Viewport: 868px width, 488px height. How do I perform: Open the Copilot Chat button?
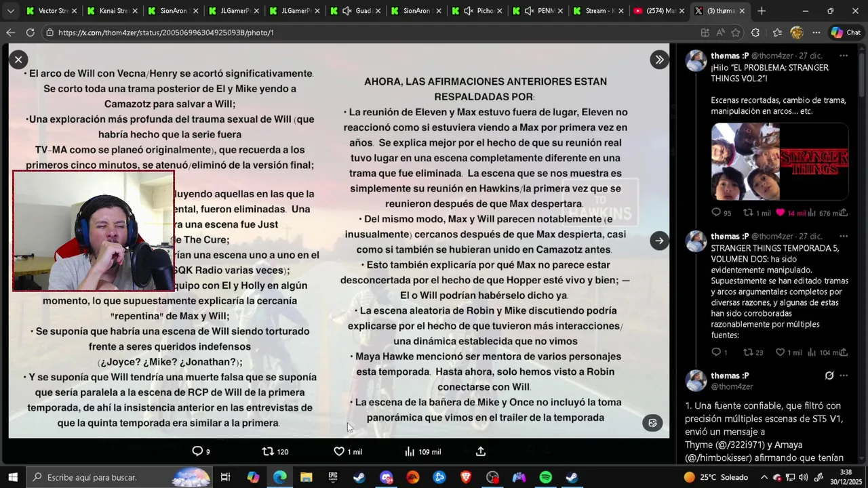846,33
